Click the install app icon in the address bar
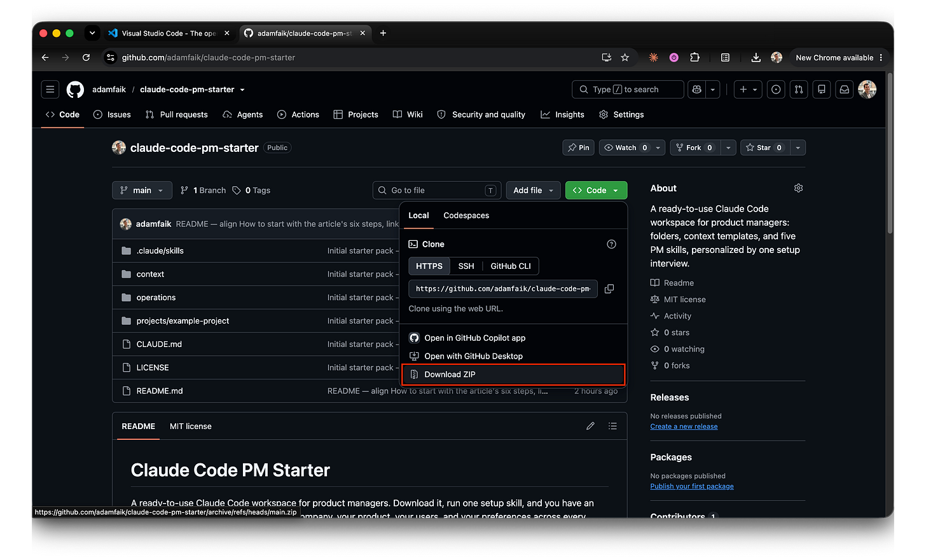The width and height of the screenshot is (926, 560). 606,57
